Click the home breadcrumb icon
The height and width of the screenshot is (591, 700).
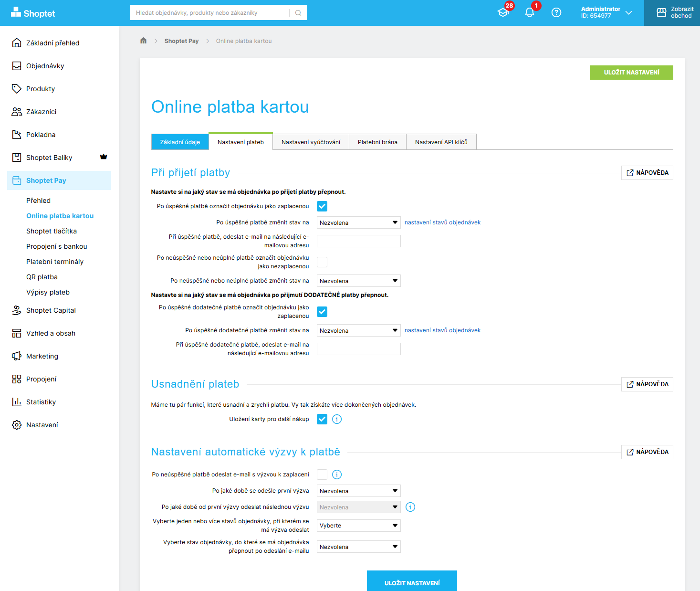143,41
